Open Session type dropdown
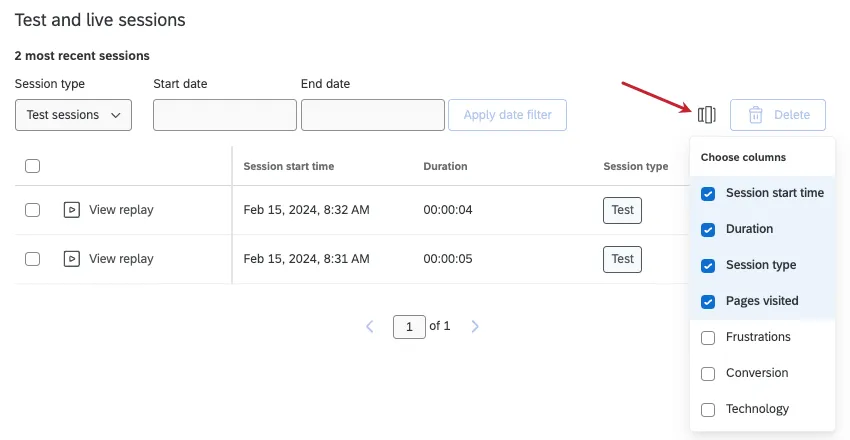850x440 pixels. click(73, 115)
